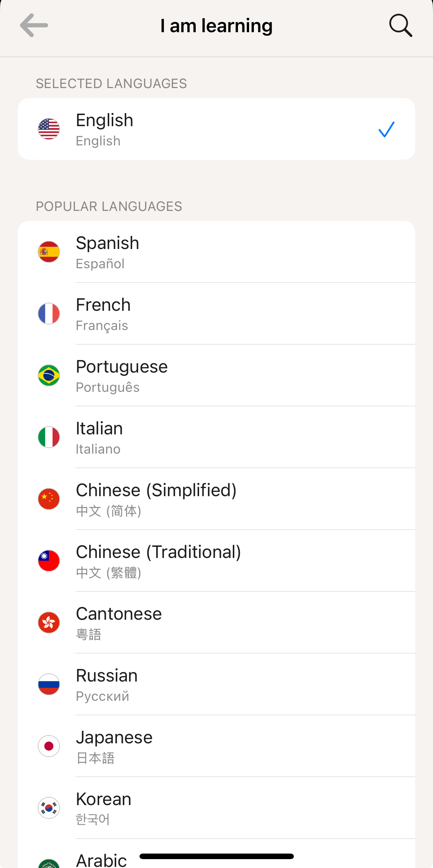433x868 pixels.
Task: Select Chinese (Simplified) as learning language
Action: point(216,499)
